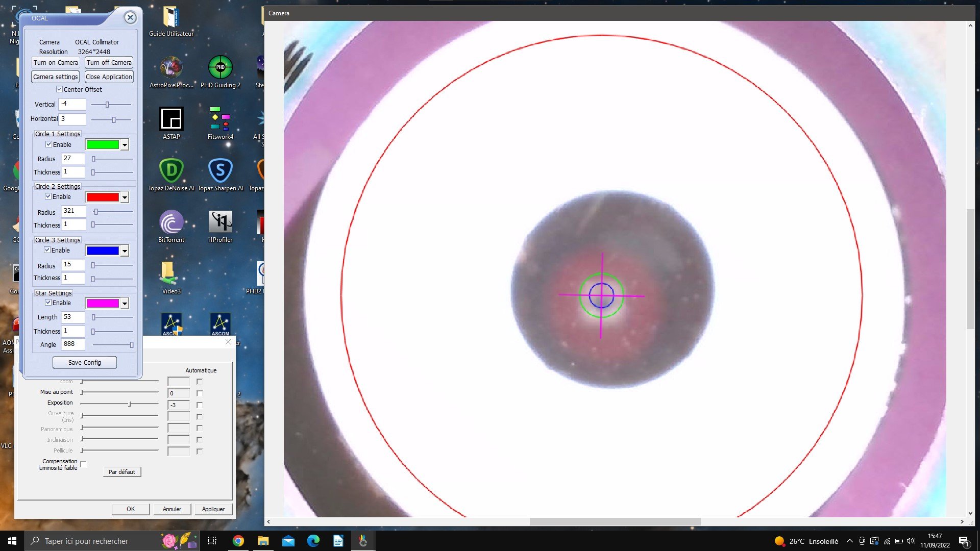The image size is (980, 551).
Task: Open the battery status tray icon
Action: (899, 541)
